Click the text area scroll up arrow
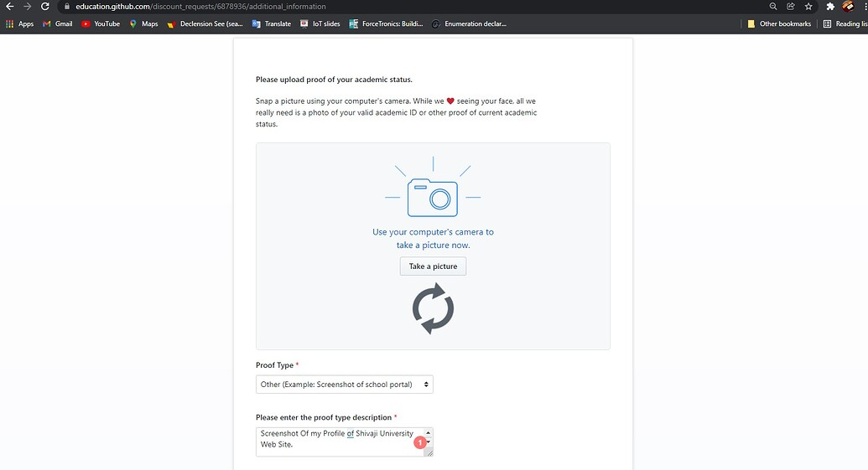The image size is (868, 470). point(428,432)
